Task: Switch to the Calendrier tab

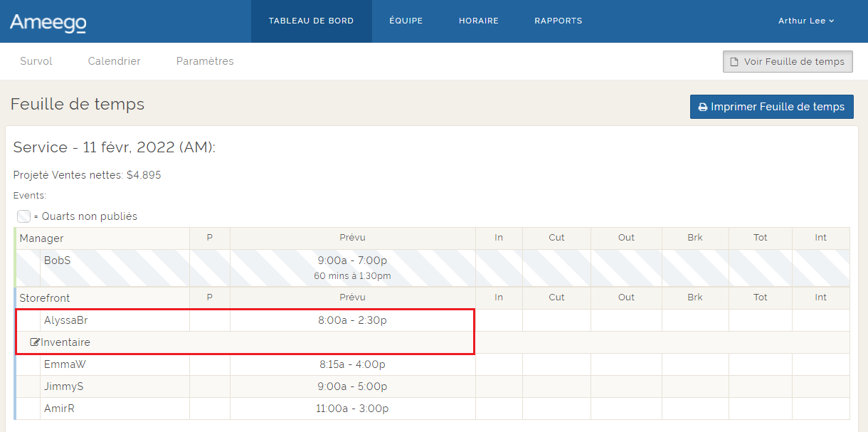Action: 114,61
